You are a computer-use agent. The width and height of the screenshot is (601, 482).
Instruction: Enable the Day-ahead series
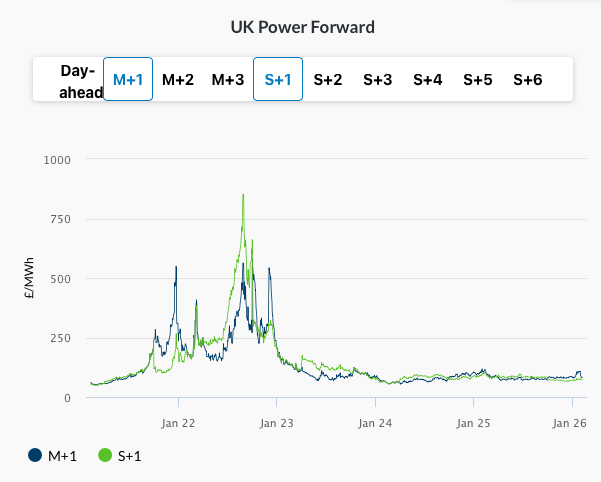coord(81,80)
